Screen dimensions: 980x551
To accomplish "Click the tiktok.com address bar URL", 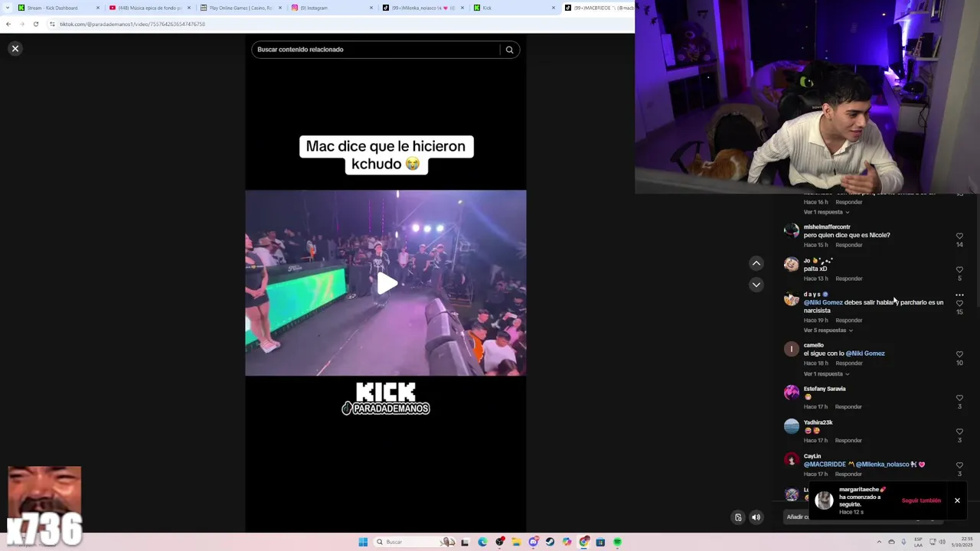I will click(132, 24).
